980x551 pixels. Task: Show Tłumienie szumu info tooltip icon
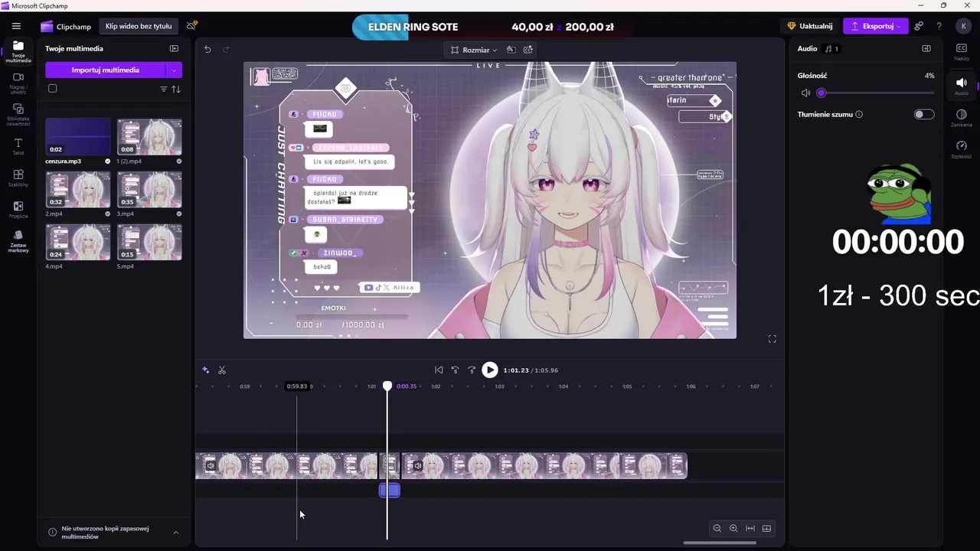point(859,114)
